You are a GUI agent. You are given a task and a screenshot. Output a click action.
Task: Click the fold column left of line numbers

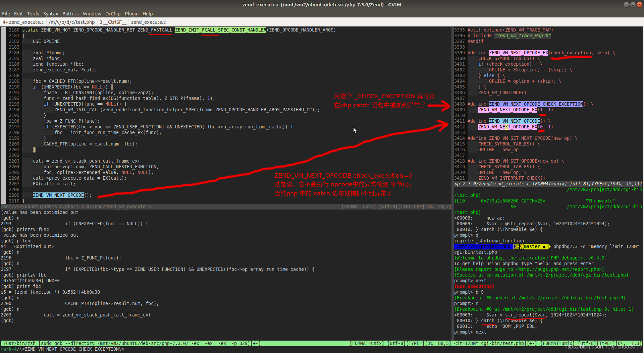pos(3,116)
